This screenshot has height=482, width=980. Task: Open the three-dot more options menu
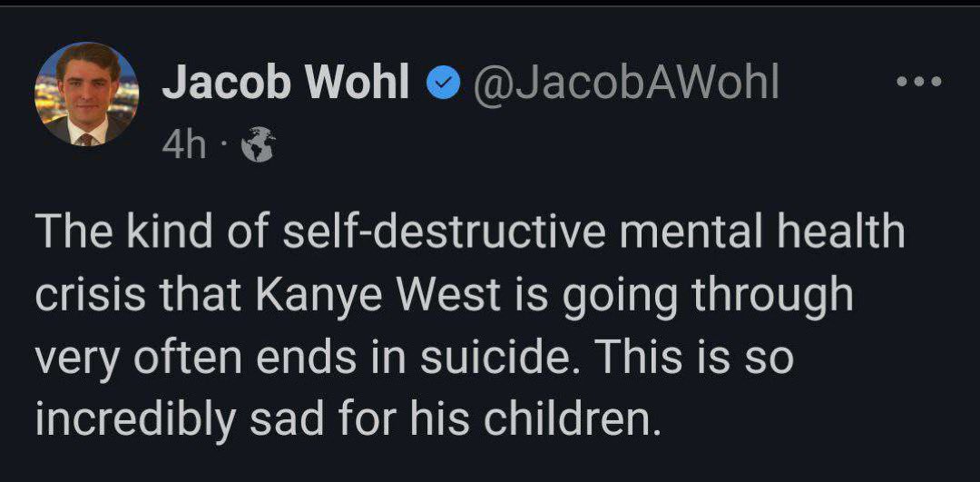918,82
